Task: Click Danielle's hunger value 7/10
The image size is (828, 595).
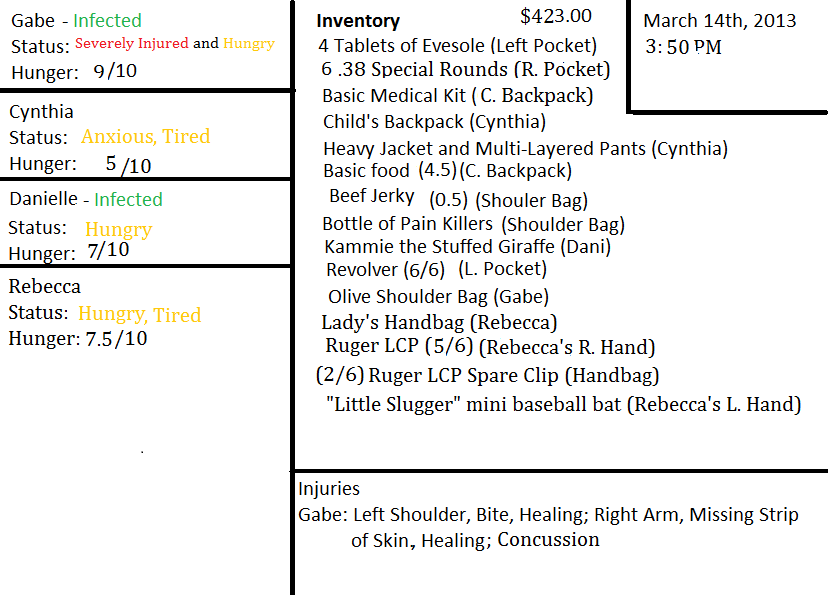Action: (x=108, y=250)
